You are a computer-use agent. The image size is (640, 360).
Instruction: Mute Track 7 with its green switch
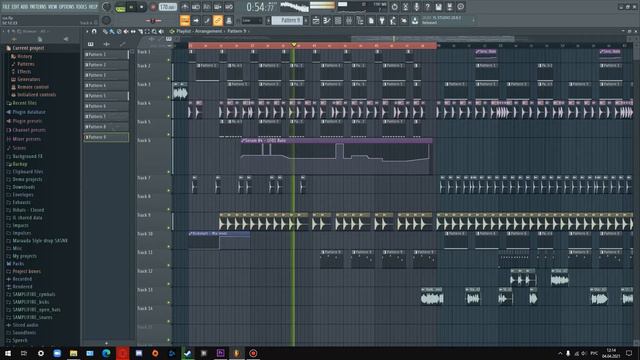[x=169, y=191]
